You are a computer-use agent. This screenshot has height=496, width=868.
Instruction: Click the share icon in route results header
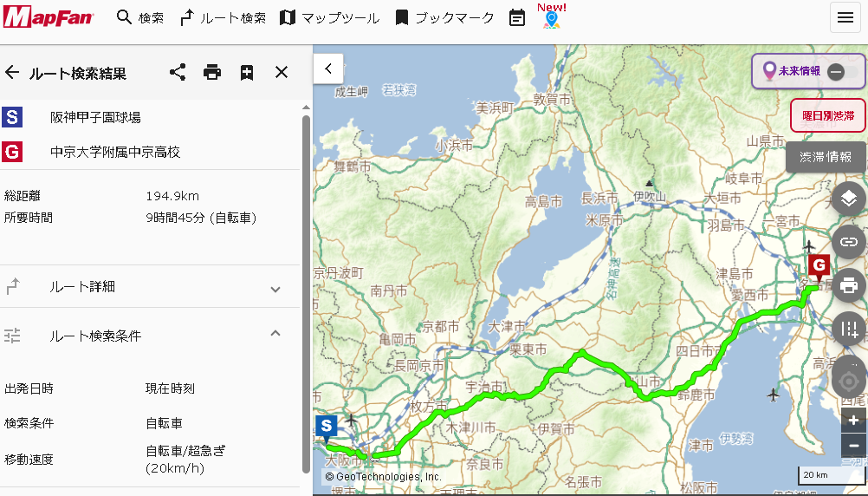click(x=178, y=72)
